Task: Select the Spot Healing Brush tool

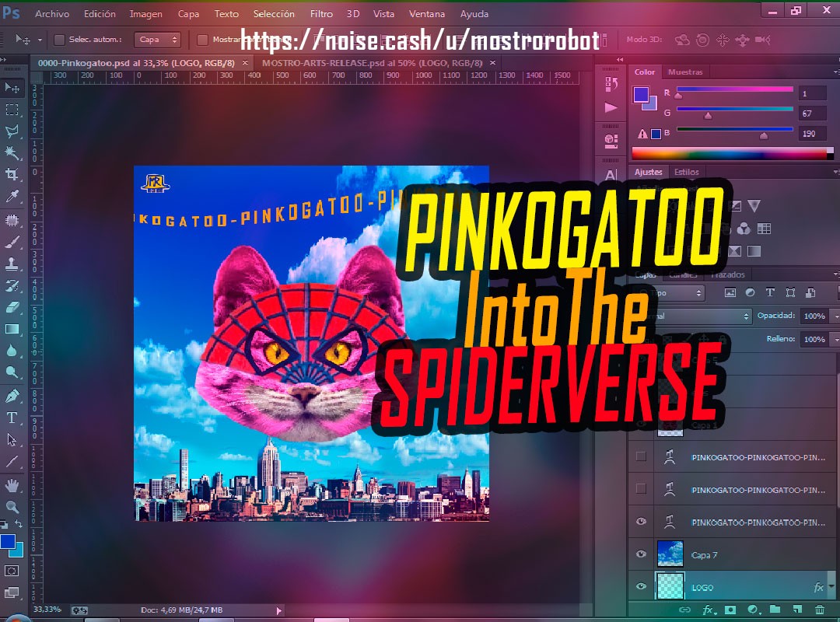Action: pos(12,220)
